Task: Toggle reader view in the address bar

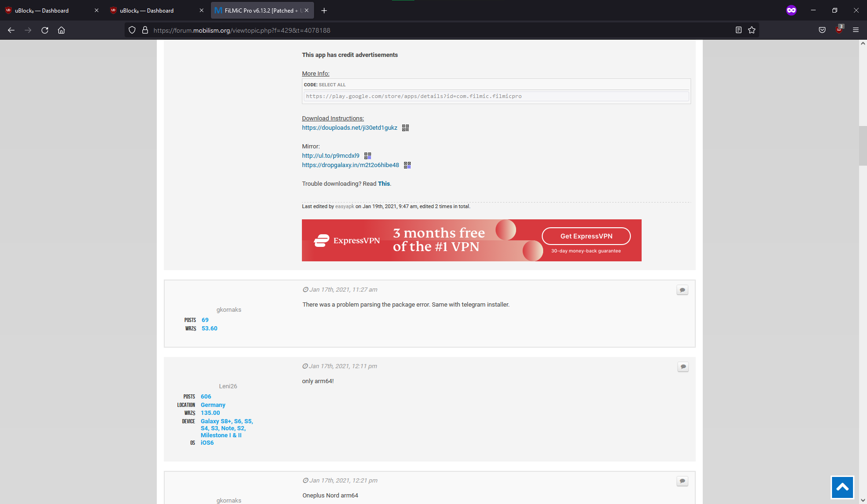Action: coord(738,30)
